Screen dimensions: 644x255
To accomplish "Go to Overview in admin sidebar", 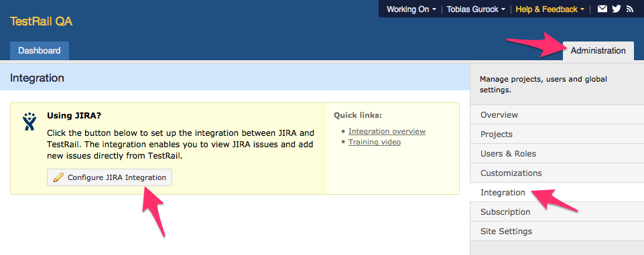I will pos(557,115).
